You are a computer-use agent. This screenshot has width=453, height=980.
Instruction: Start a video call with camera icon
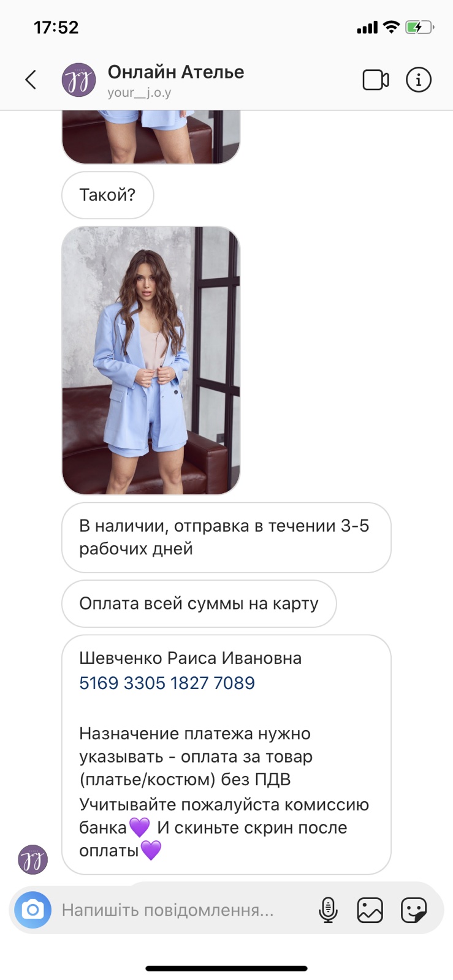[376, 80]
